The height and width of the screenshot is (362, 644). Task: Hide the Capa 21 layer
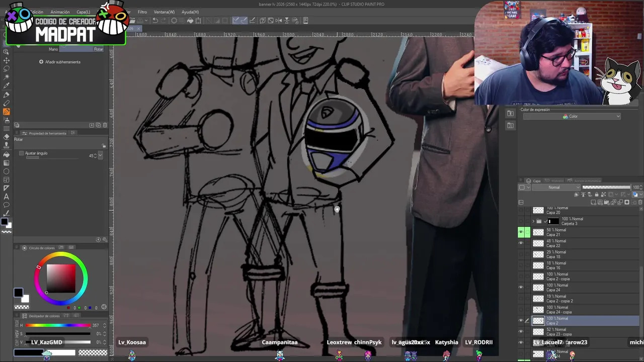(521, 232)
